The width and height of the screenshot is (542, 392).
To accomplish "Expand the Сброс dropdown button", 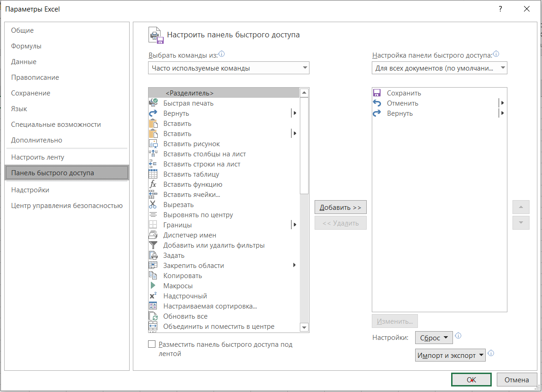I will (434, 338).
